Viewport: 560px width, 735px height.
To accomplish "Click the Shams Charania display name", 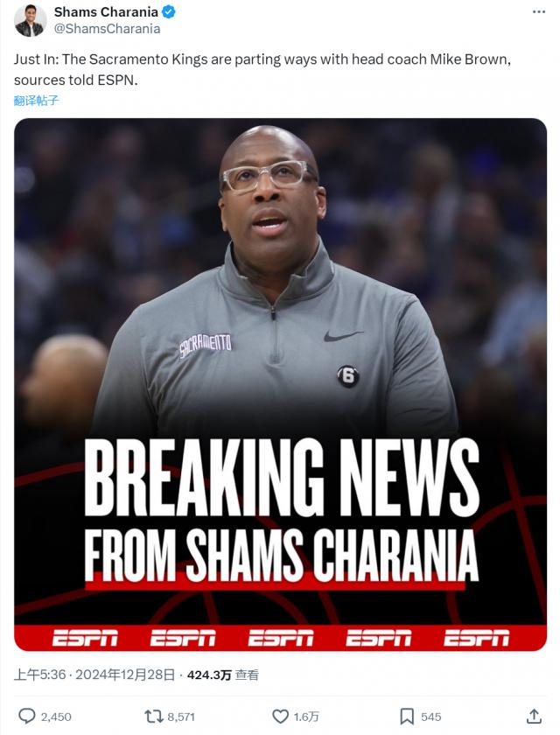I will click(x=106, y=11).
